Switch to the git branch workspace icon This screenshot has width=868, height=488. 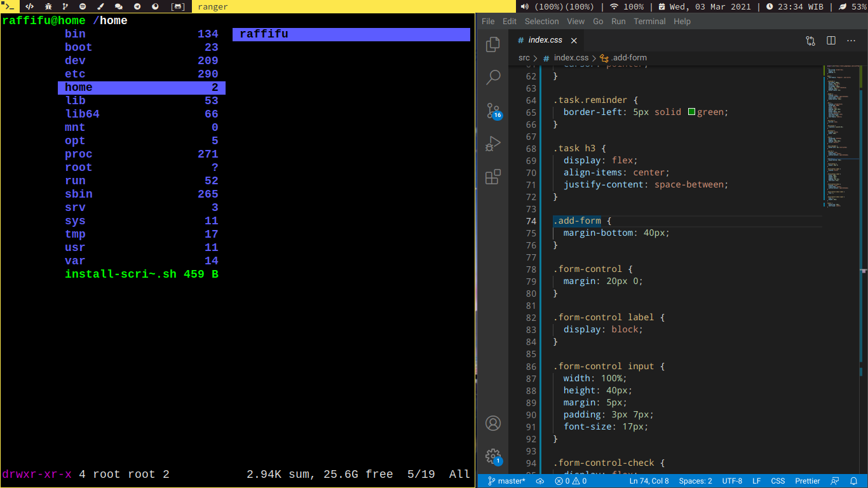[x=65, y=6]
